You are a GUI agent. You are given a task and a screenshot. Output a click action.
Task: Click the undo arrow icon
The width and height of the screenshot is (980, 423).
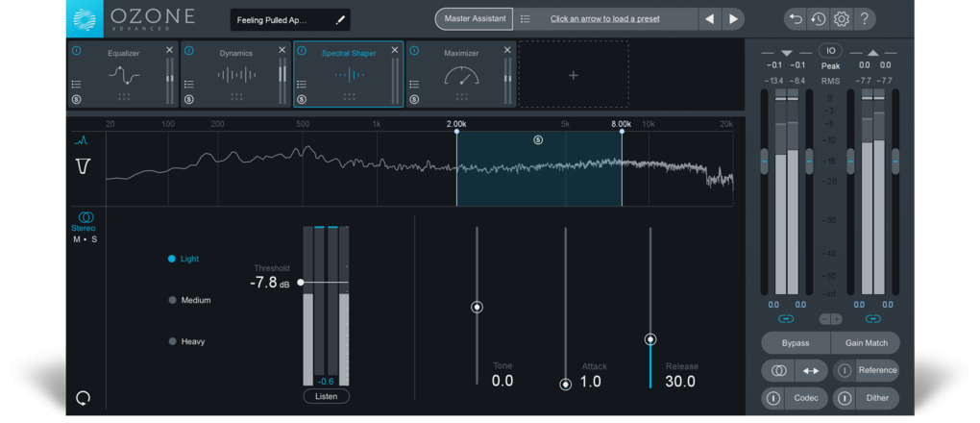point(796,19)
